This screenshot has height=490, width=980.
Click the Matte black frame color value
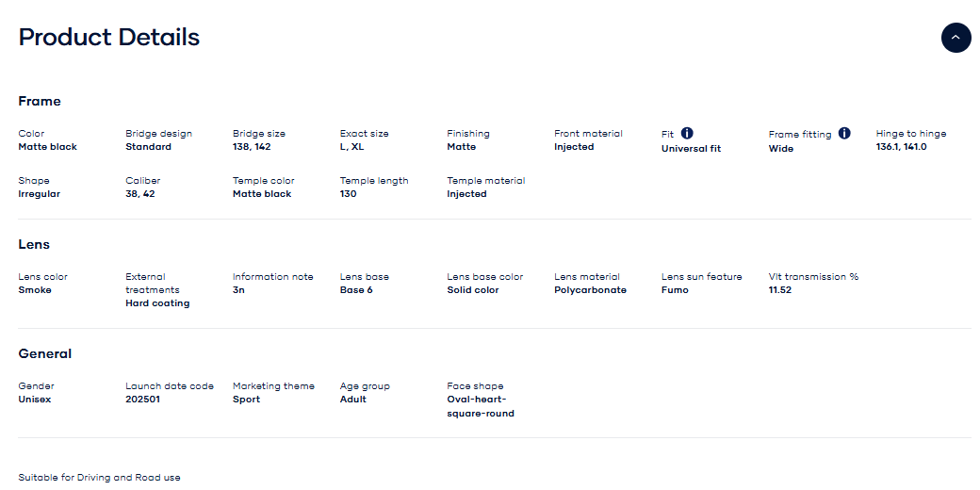click(48, 147)
